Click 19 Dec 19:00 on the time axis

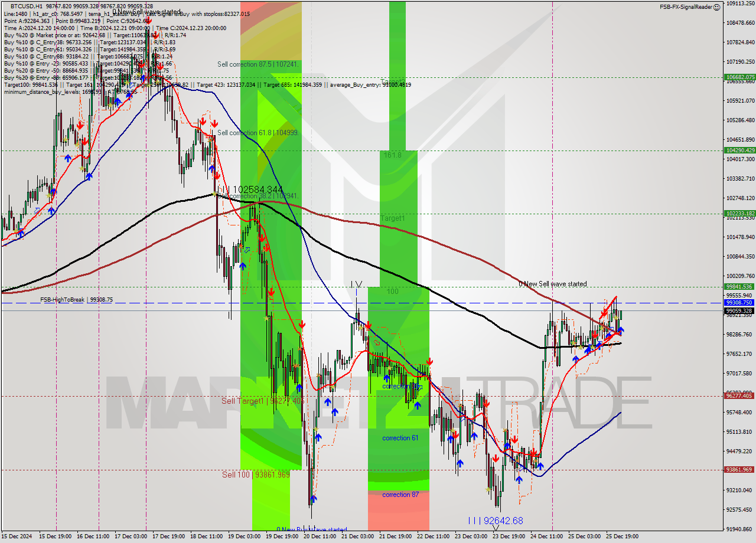[283, 537]
